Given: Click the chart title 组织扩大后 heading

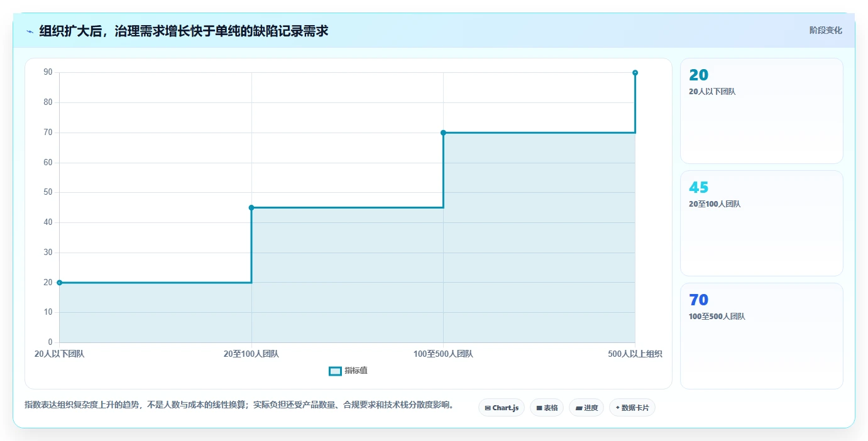Looking at the screenshot, I should (x=184, y=31).
